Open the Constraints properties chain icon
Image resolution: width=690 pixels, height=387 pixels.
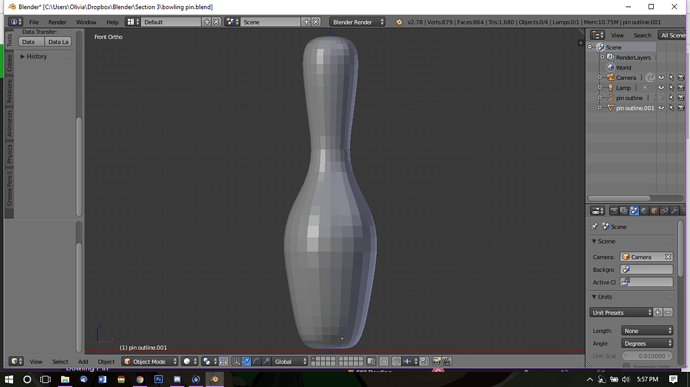click(x=664, y=211)
